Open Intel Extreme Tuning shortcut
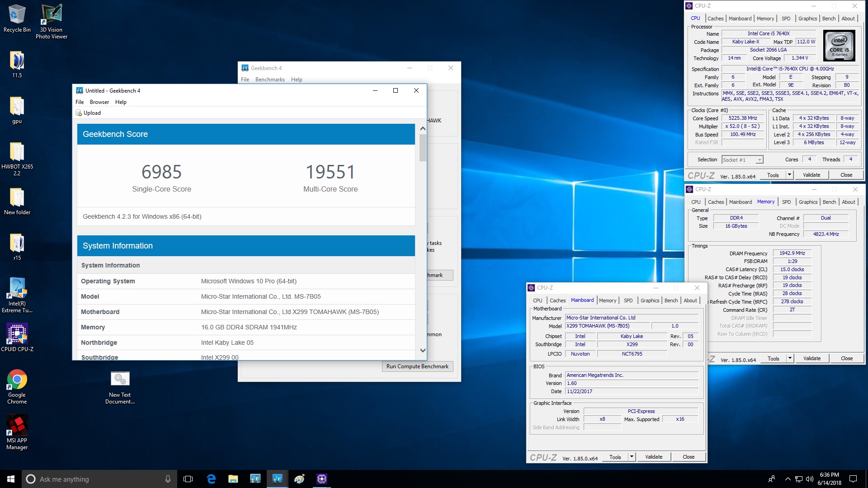The height and width of the screenshot is (488, 868). coord(17,295)
